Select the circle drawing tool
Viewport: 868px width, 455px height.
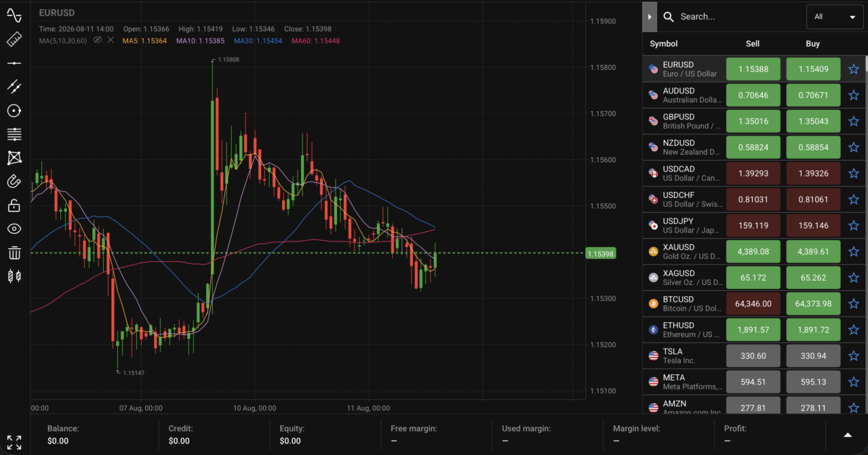click(14, 111)
